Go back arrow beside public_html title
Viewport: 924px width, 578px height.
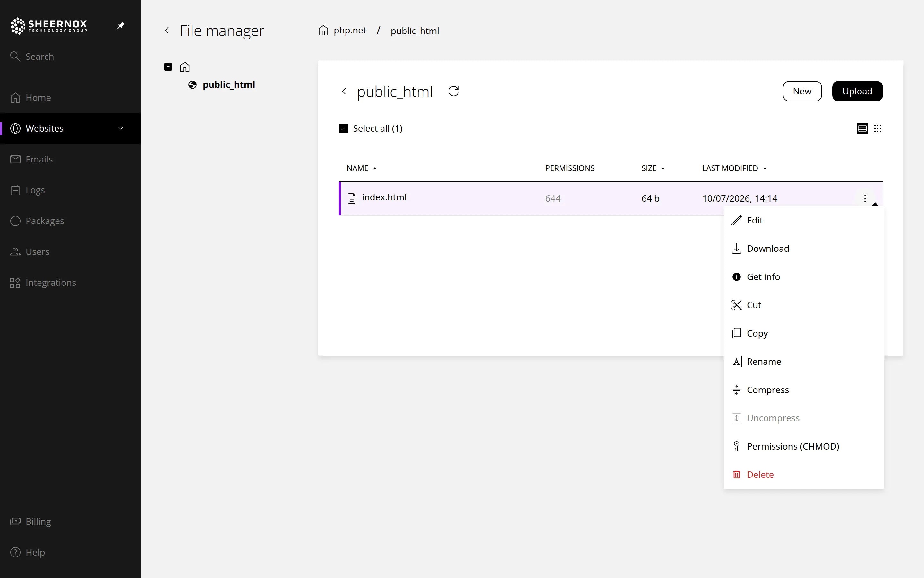click(344, 92)
